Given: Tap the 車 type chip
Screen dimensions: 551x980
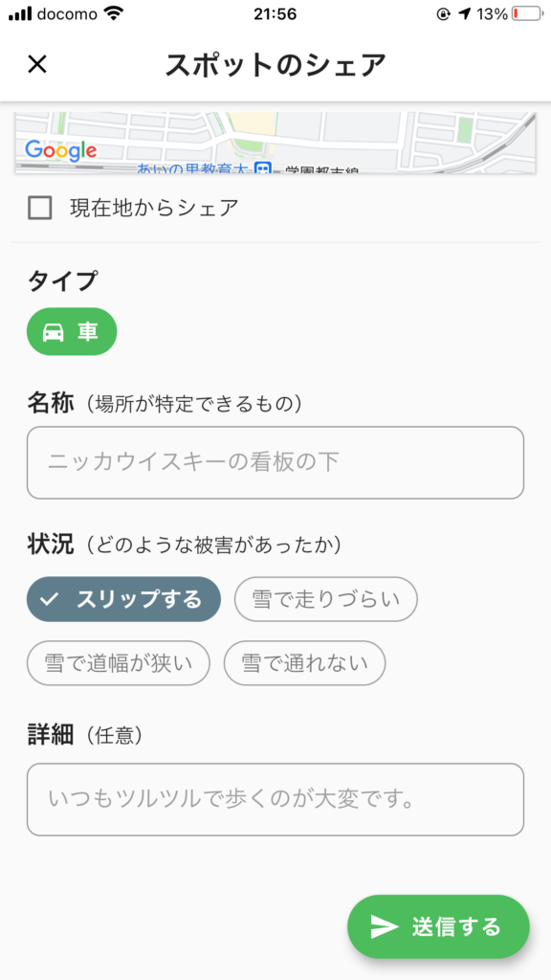Looking at the screenshot, I should coord(72,332).
